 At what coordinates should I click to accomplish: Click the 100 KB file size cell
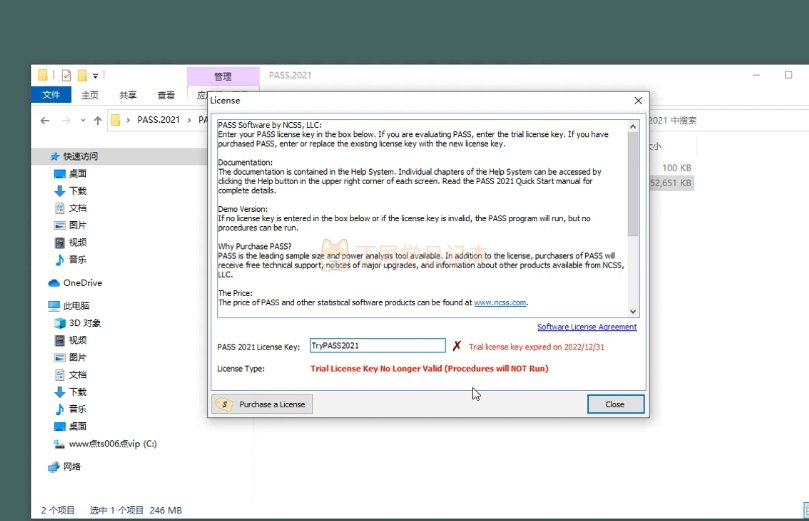pyautogui.click(x=676, y=168)
